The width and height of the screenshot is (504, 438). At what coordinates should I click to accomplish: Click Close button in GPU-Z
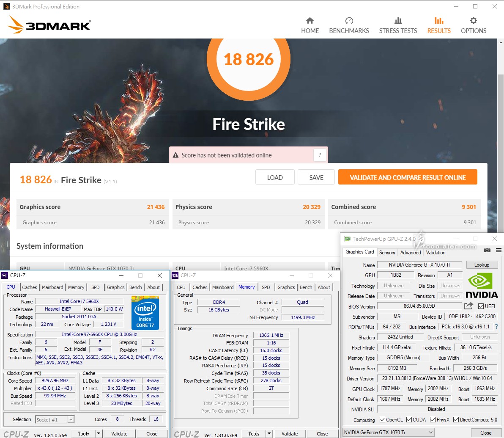(486, 432)
